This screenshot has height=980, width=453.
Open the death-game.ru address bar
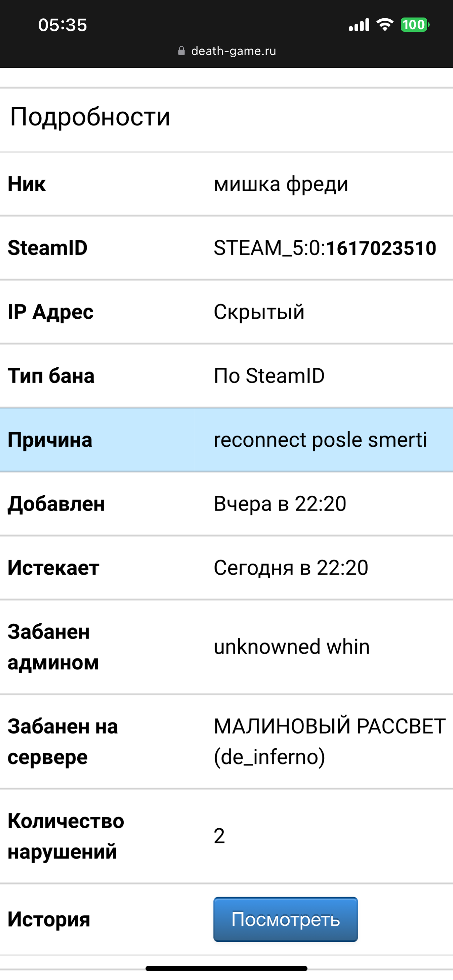click(227, 51)
